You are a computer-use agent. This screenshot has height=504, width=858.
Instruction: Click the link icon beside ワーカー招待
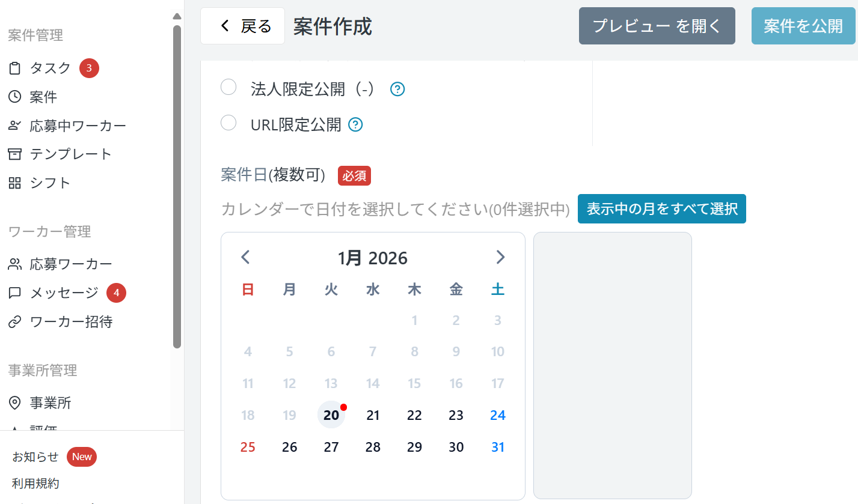[x=14, y=322]
